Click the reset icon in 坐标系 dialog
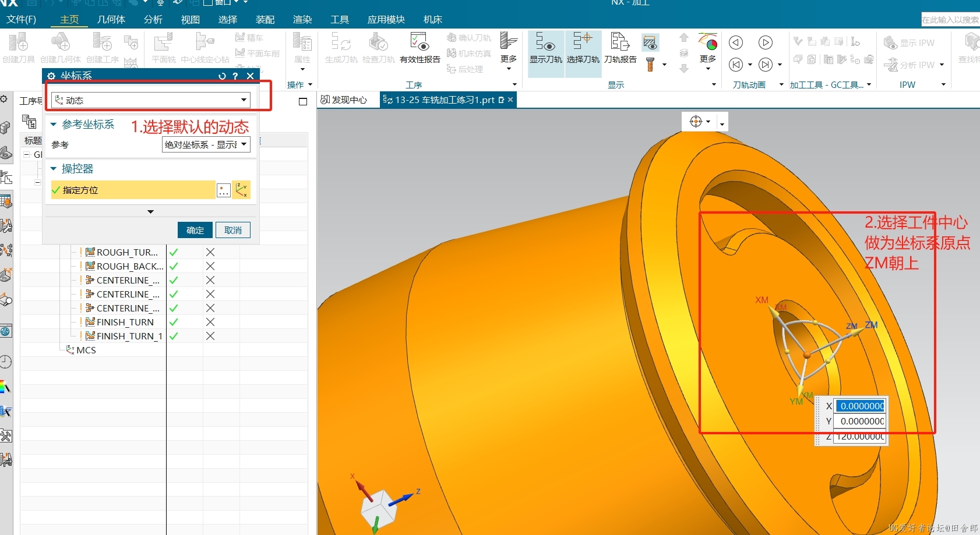980x535 pixels. tap(222, 76)
